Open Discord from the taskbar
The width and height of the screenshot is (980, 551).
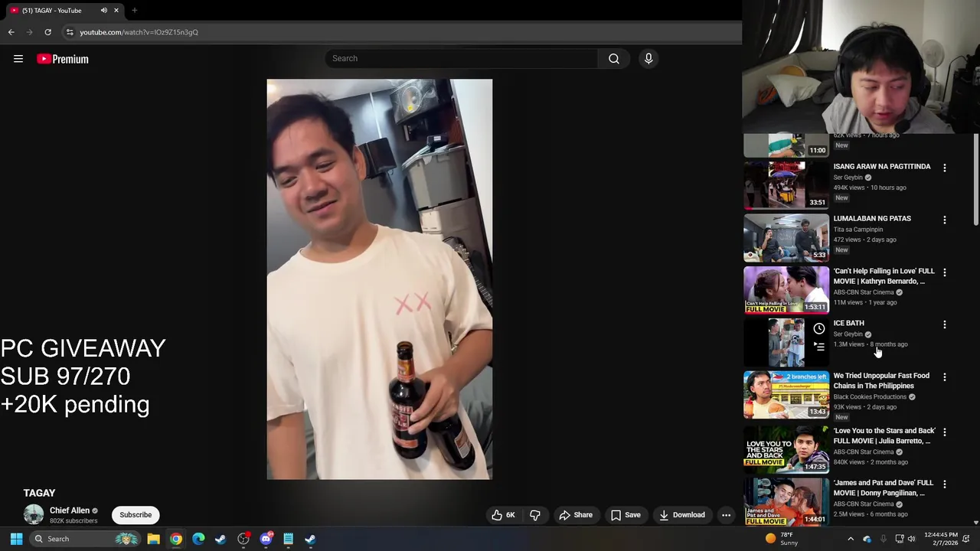point(266,539)
